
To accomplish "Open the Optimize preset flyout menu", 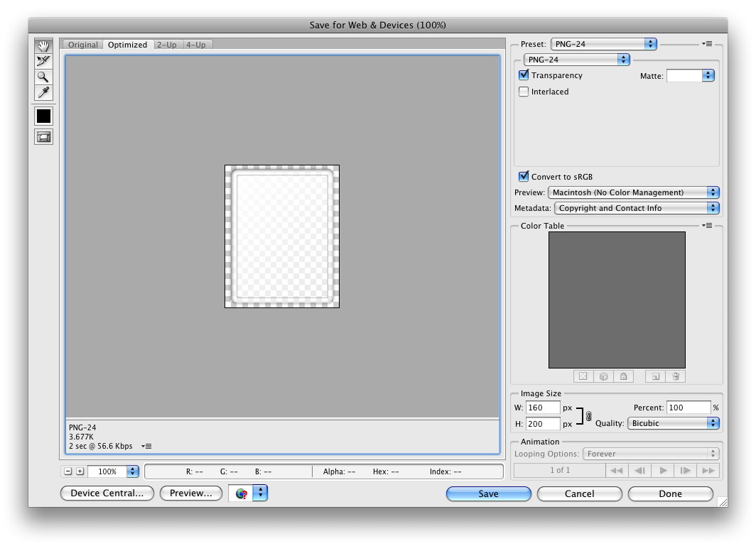I will tap(707, 44).
